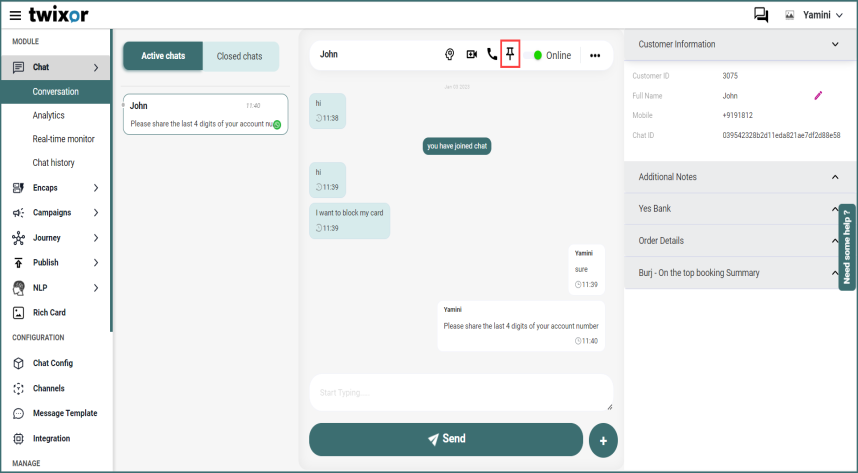Open the three-dots more options menu
This screenshot has height=473, width=858.
595,56
